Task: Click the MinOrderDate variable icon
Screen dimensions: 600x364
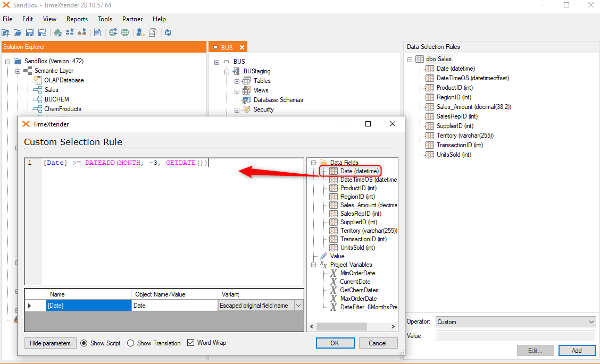Action: click(334, 273)
